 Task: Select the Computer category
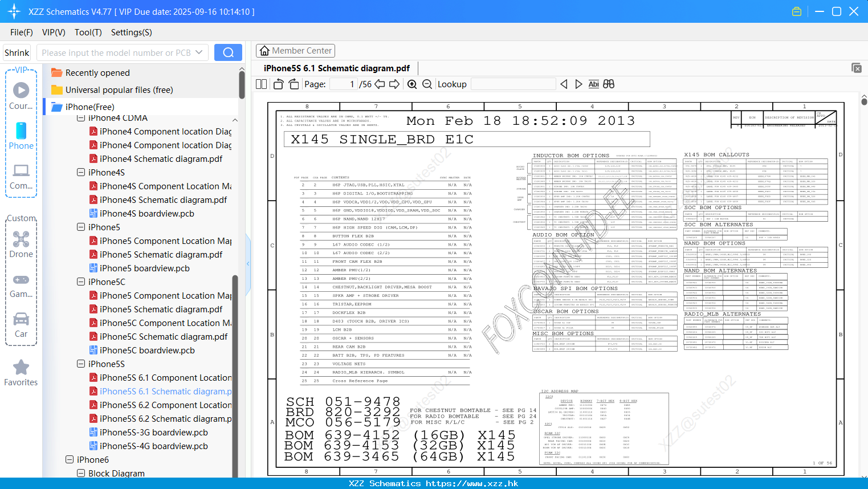click(21, 176)
